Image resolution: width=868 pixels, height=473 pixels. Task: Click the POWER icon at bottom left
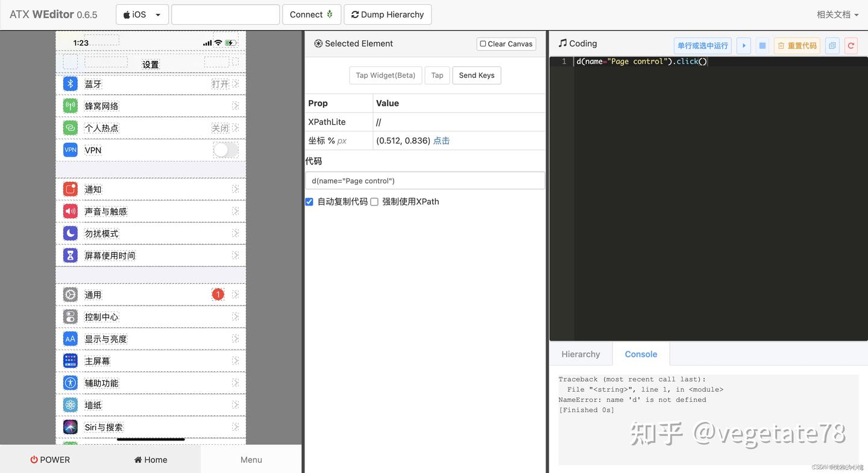pos(34,459)
